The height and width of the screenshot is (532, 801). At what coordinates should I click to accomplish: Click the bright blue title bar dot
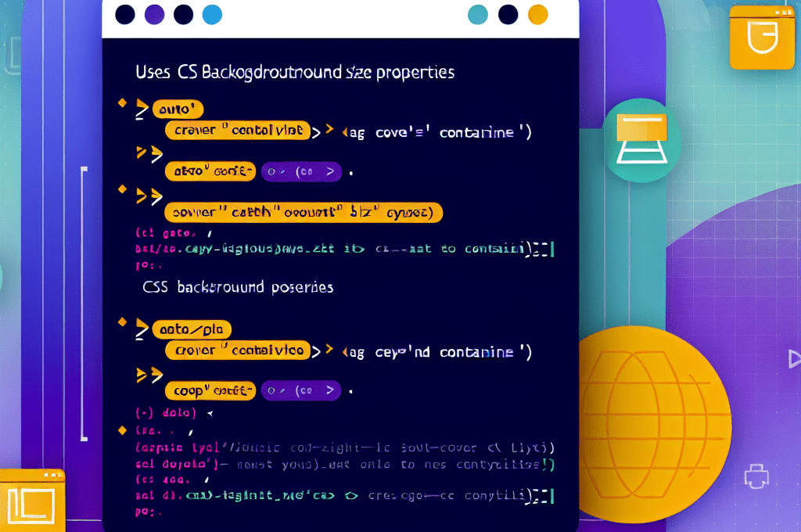tap(212, 14)
